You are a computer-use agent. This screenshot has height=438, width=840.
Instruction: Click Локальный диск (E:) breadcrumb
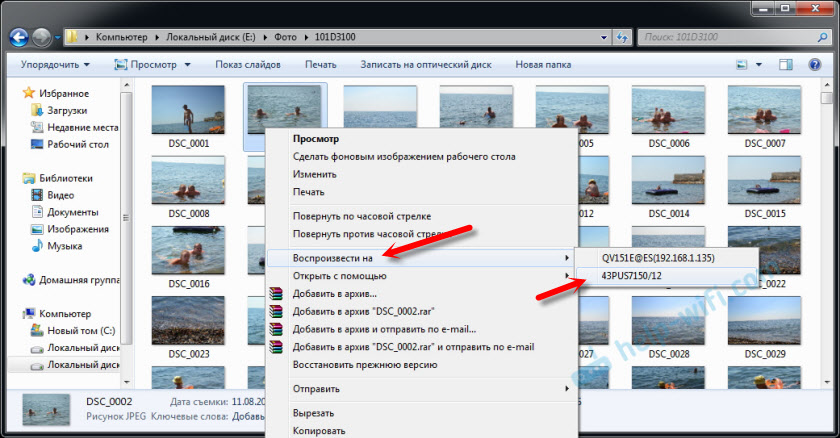click(211, 37)
